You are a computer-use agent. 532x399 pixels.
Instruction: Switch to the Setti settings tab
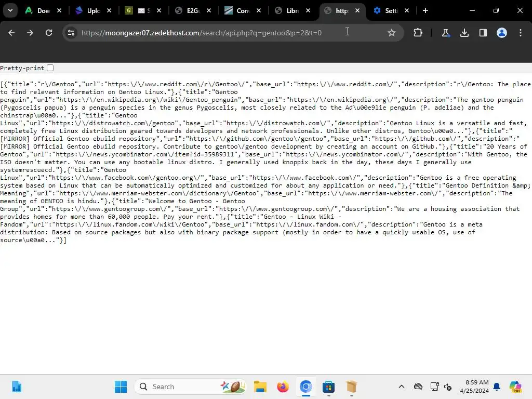[386, 10]
